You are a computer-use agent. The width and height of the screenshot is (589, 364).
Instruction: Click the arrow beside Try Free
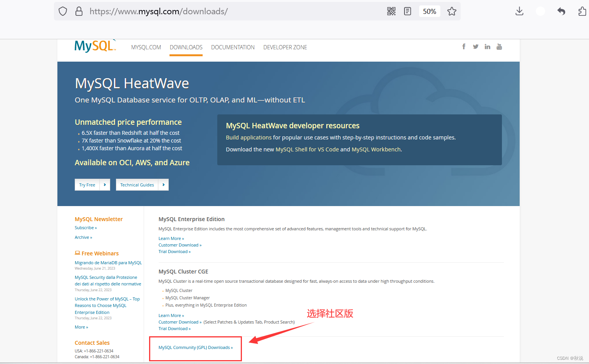(105, 185)
